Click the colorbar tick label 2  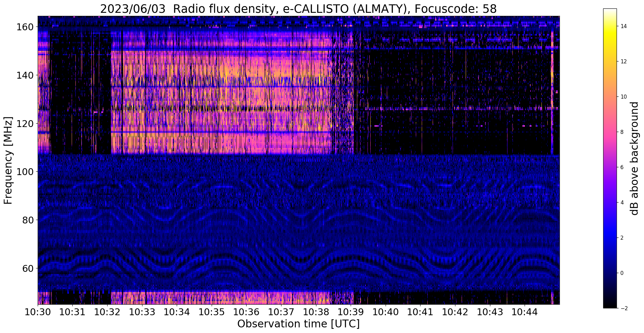pos(622,238)
